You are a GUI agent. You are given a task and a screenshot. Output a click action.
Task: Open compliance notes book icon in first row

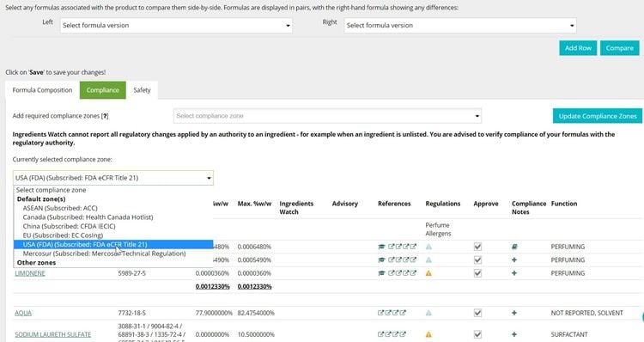[514, 247]
